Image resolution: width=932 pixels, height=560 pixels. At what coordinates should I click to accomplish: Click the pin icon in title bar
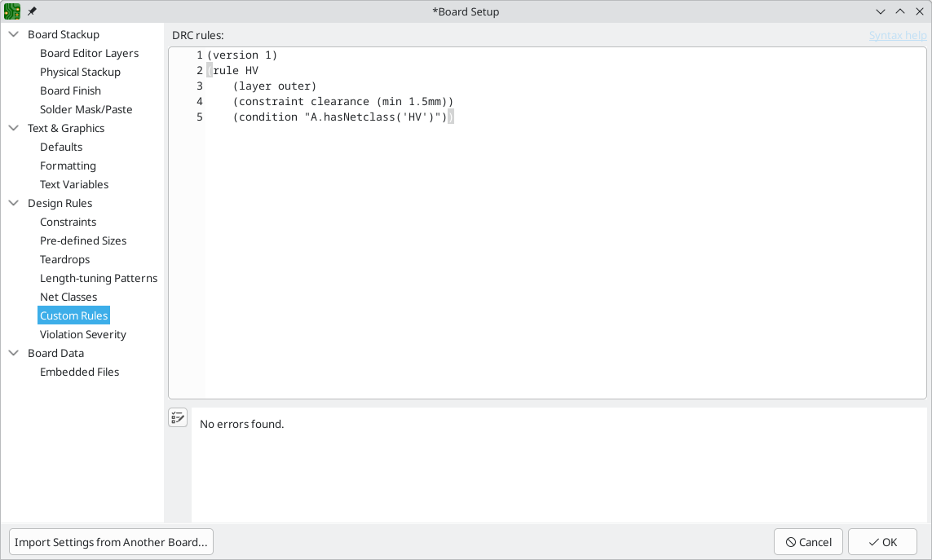(33, 11)
